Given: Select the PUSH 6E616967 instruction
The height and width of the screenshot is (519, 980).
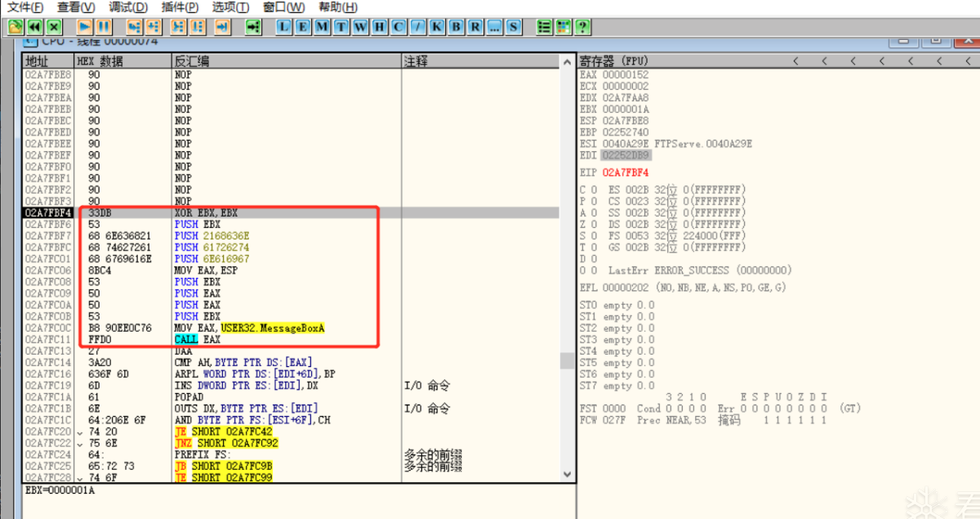Looking at the screenshot, I should click(212, 258).
